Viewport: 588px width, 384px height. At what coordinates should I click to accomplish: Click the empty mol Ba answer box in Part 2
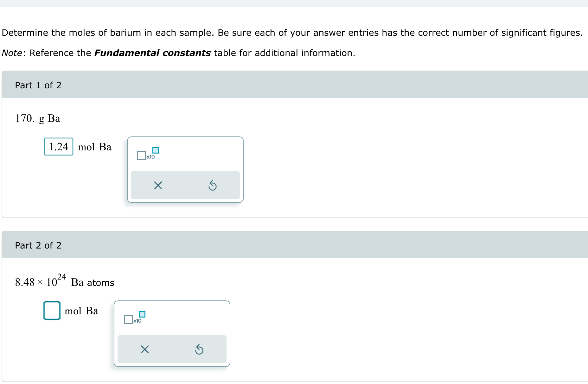[x=51, y=311]
